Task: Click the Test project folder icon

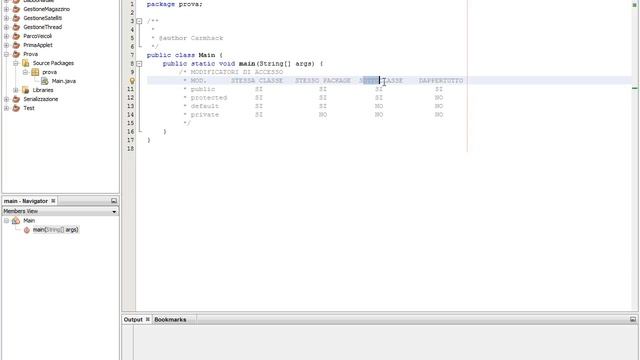Action: pyautogui.click(x=16, y=108)
